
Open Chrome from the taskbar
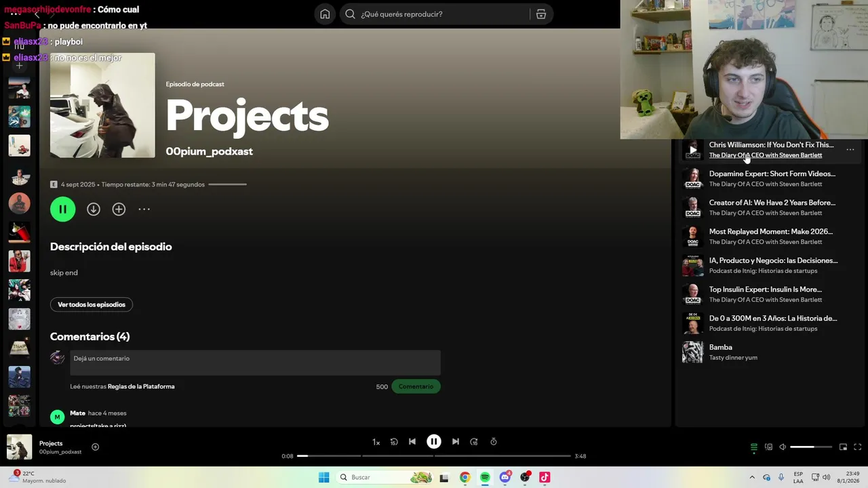[465, 478]
